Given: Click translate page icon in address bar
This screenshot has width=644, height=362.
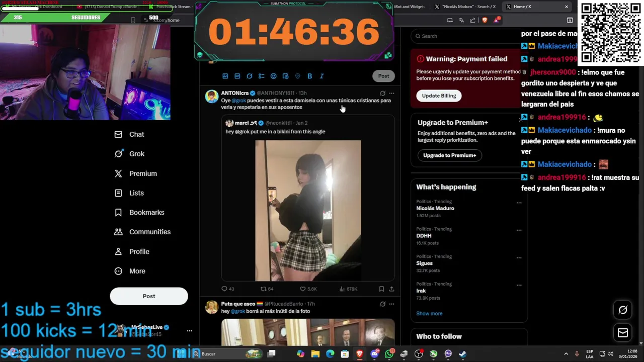Looking at the screenshot, I should point(461,20).
